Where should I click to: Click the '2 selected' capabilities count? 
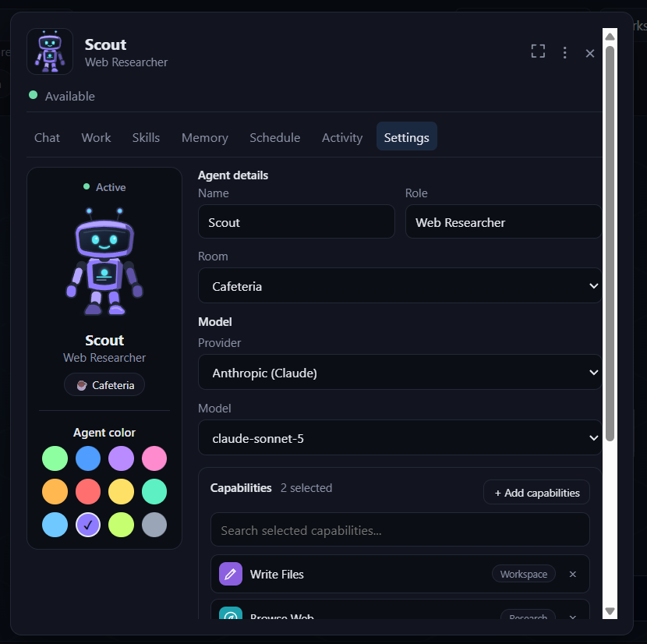306,487
